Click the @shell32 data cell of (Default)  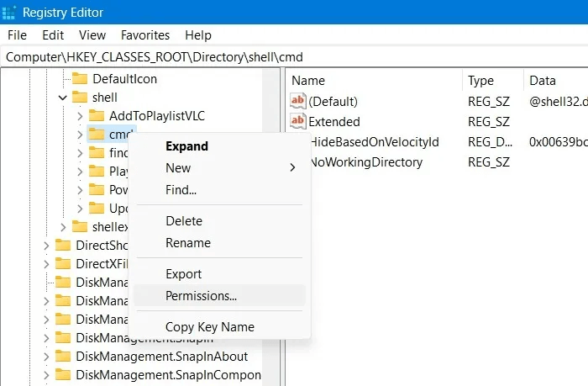point(559,102)
